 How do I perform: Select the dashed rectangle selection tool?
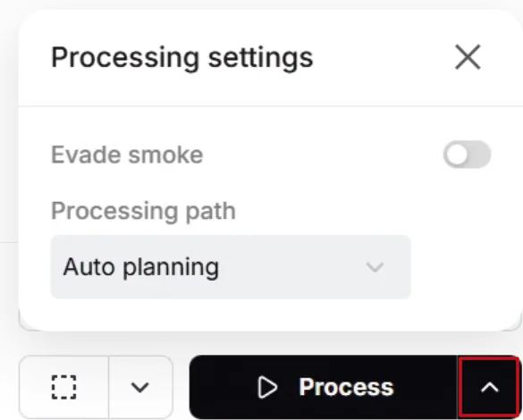[63, 387]
